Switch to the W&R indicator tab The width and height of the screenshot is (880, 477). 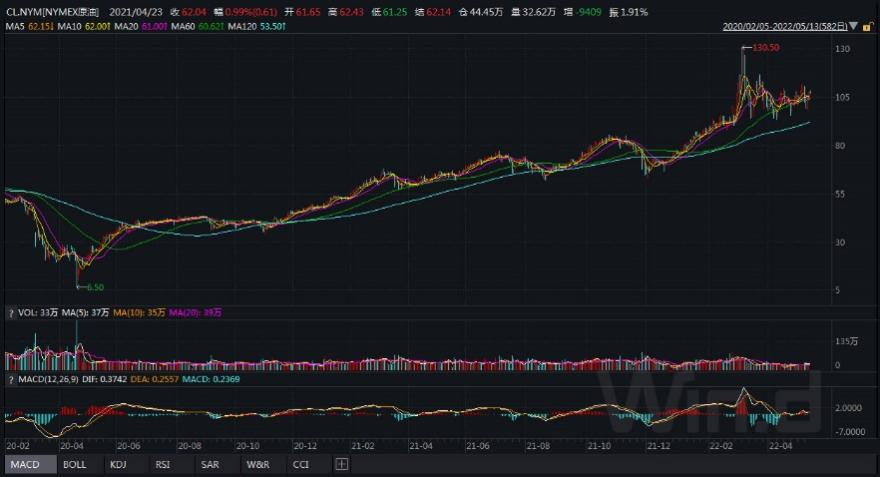(258, 465)
